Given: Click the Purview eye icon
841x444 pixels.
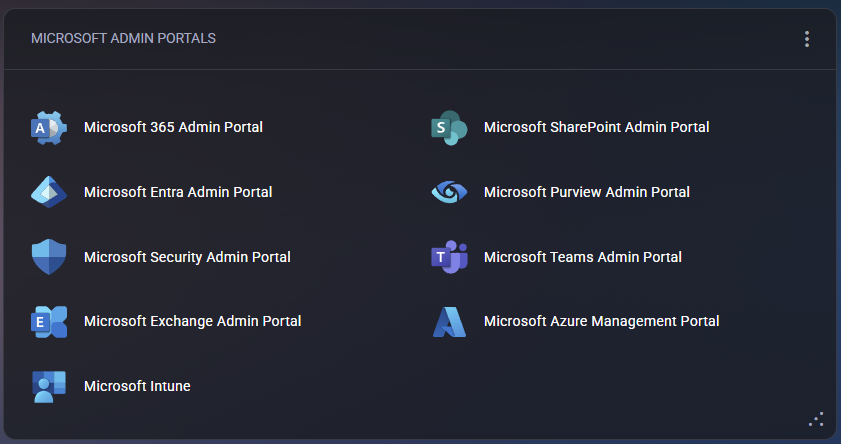Looking at the screenshot, I should (449, 192).
